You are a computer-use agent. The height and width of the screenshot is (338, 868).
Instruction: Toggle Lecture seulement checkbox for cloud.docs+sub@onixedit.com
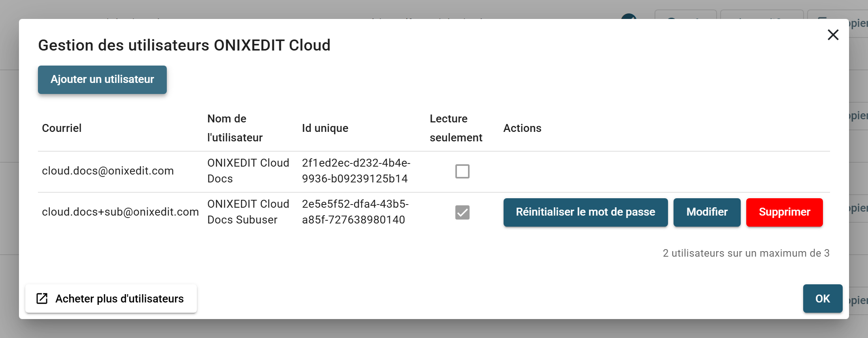462,212
